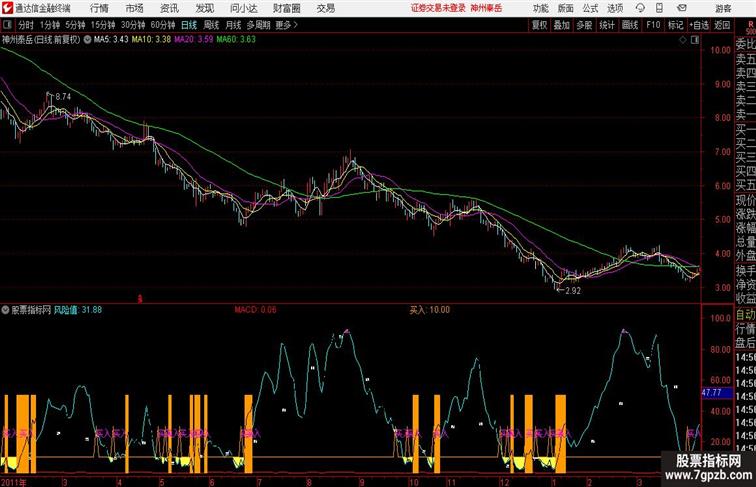The height and width of the screenshot is (487, 756).
Task: Open the dropdown beside 股票指标网 indicator
Action: point(5,310)
